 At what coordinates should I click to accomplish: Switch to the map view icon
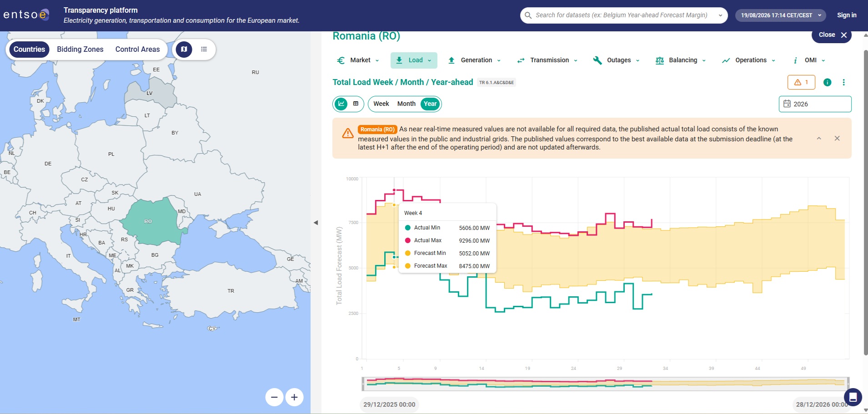click(x=184, y=49)
